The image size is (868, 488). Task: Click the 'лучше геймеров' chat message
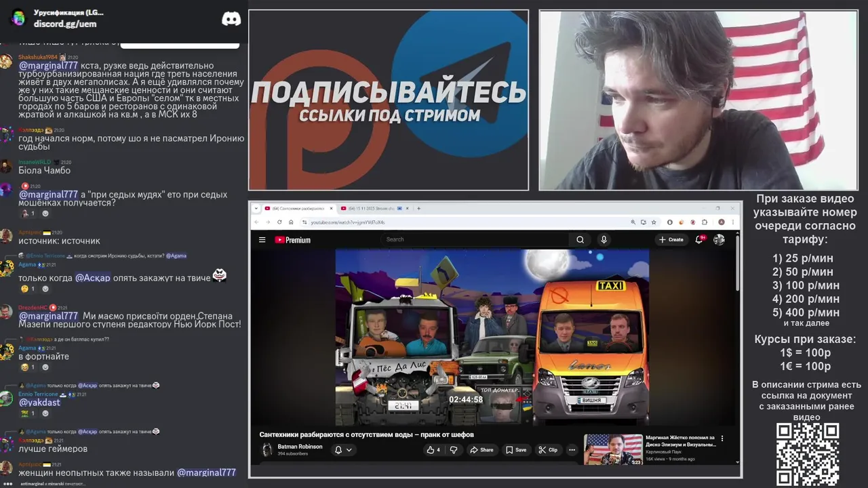(x=53, y=449)
